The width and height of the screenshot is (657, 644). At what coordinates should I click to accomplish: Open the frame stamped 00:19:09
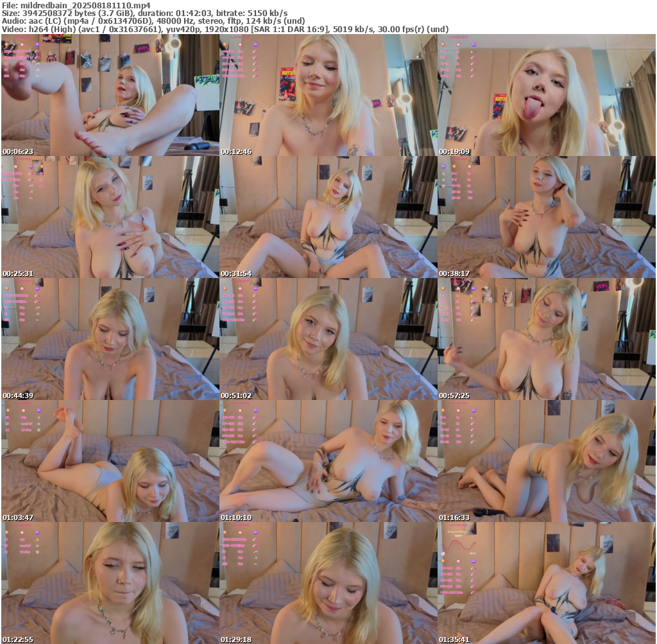tap(547, 95)
